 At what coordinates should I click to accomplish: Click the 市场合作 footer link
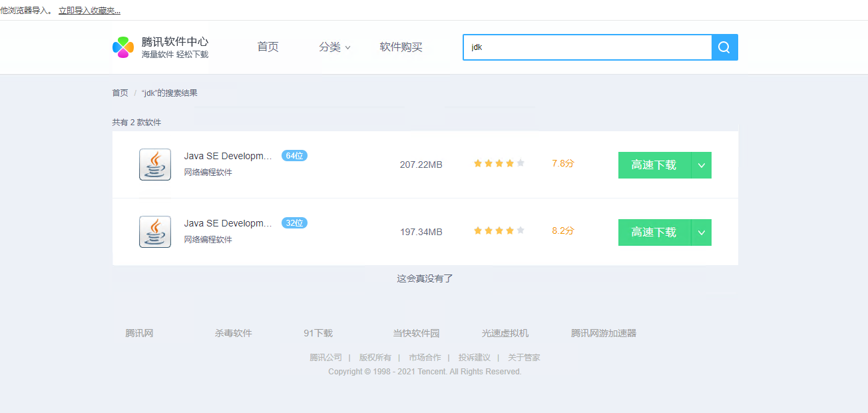pos(425,358)
